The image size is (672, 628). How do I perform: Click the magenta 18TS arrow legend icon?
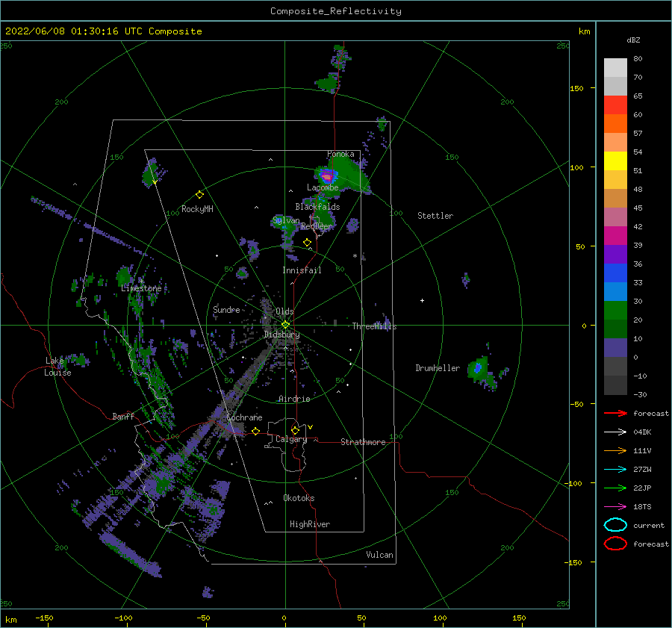point(615,507)
